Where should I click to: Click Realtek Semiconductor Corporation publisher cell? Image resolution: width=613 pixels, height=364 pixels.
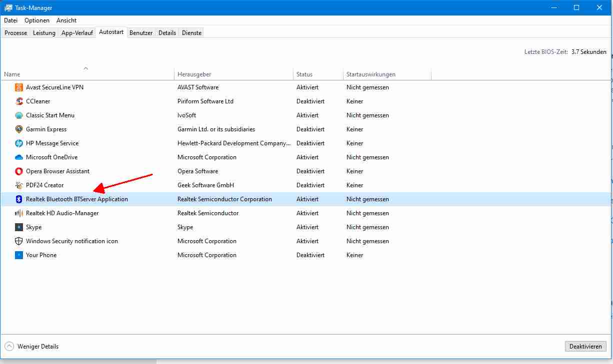pos(224,199)
